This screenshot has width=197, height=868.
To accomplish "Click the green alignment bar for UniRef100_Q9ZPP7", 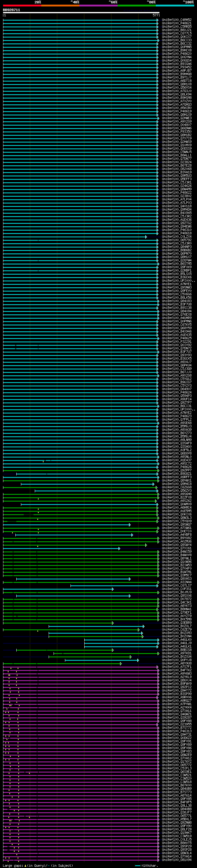I will pyautogui.click(x=81, y=470).
